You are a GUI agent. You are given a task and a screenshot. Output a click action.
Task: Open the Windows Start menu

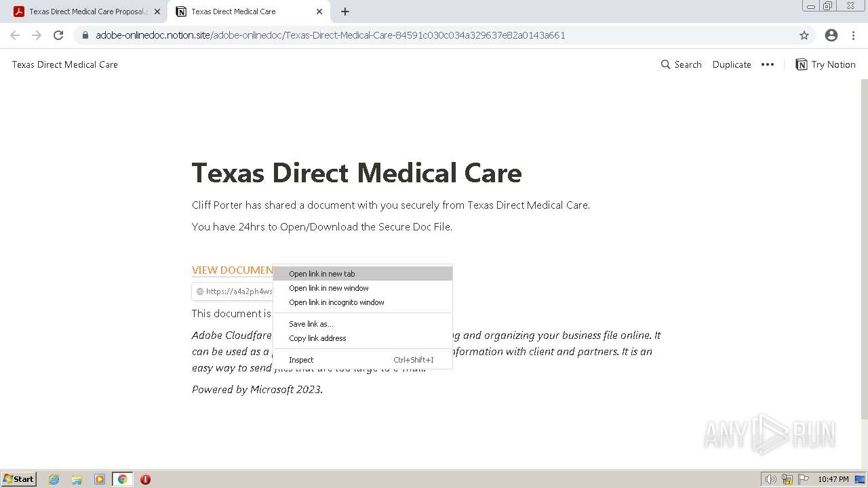point(19,479)
